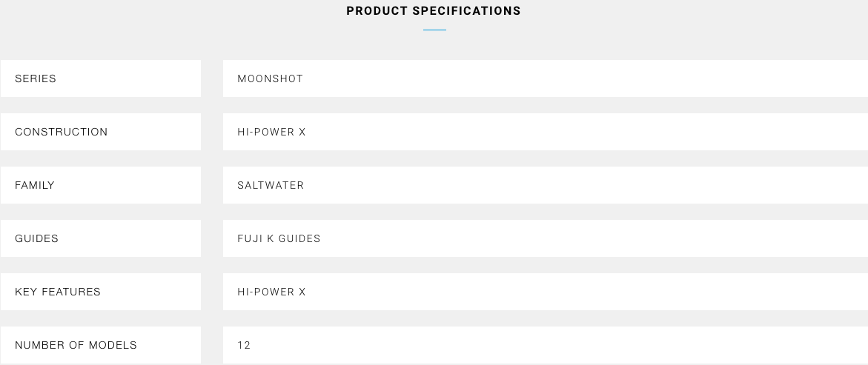The width and height of the screenshot is (868, 365).
Task: Click the Product Specifications heading
Action: click(x=434, y=11)
